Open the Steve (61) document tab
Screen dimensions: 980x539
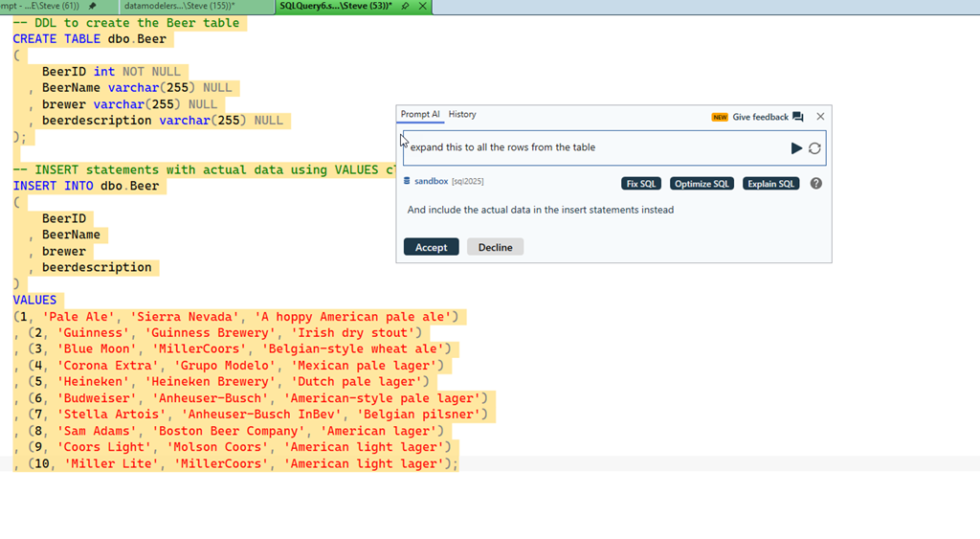[40, 7]
